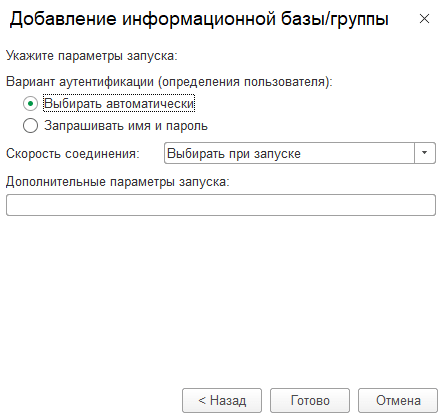Click the empty circle beside Запрашивать имя
The width and height of the screenshot is (442, 418).
click(x=30, y=126)
